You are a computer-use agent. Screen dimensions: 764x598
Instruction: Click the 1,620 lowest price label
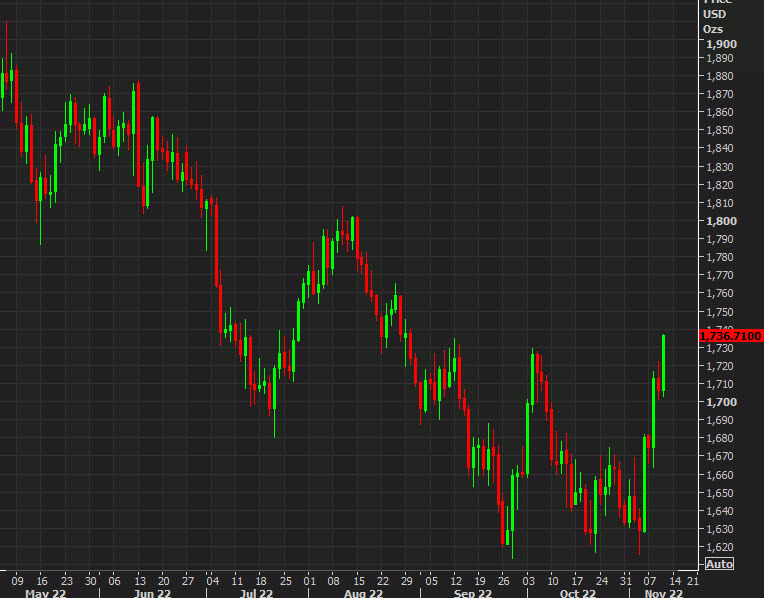720,547
